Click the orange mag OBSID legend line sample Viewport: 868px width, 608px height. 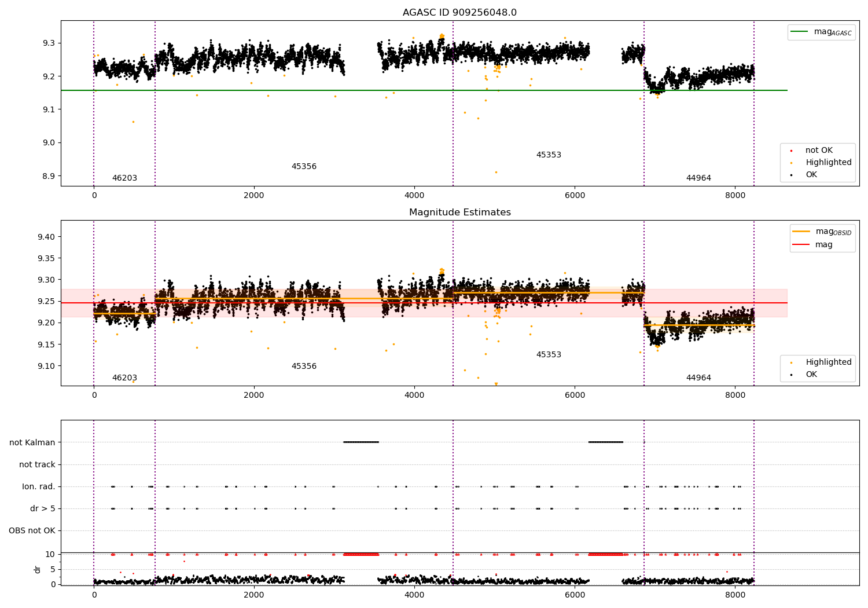point(801,232)
